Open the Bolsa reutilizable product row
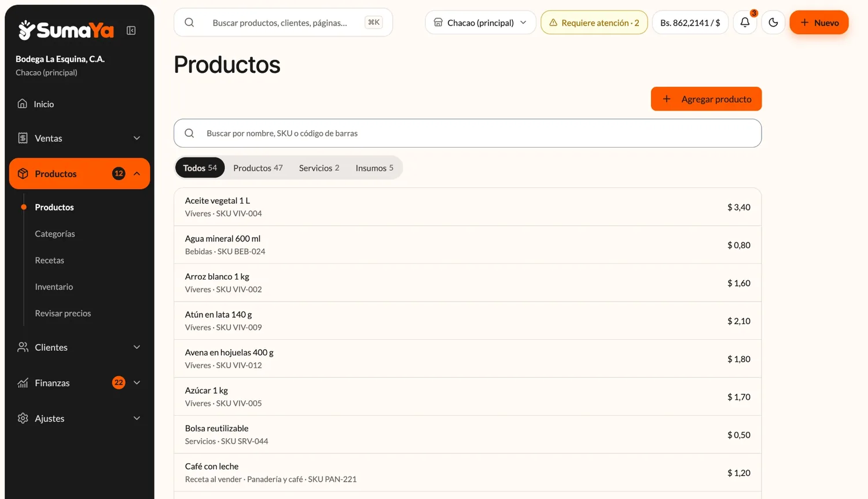Image resolution: width=868 pixels, height=499 pixels. [x=468, y=435]
